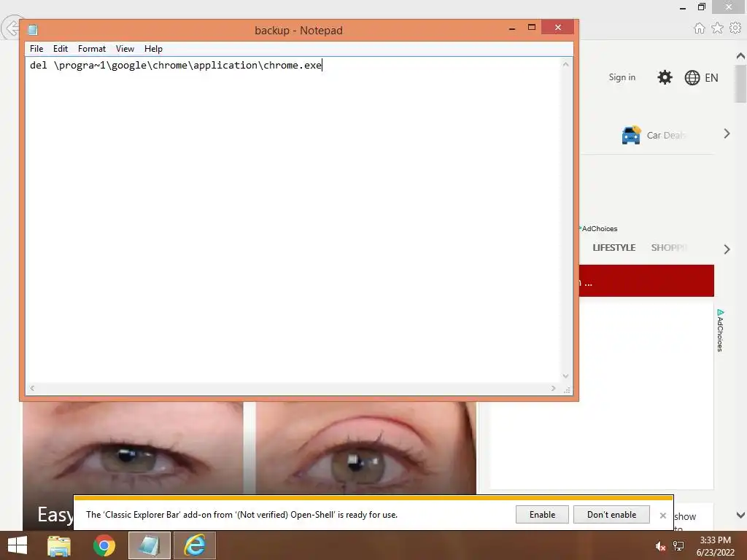Click the Sign in link on webpage
Screen dimensions: 747x560
[x=622, y=77]
